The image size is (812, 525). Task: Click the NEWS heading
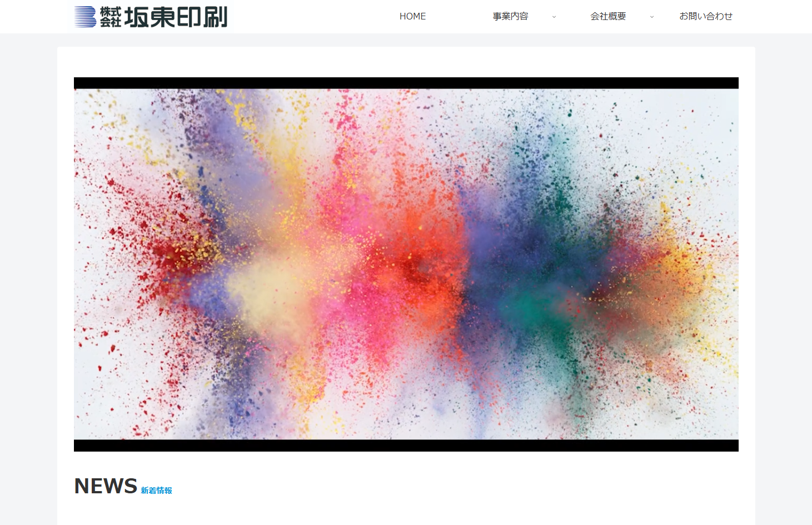coord(106,486)
